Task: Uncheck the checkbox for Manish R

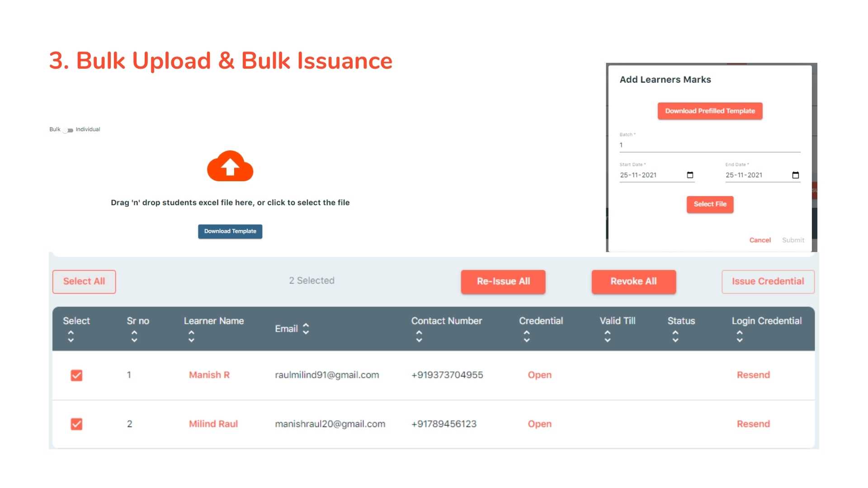Action: [x=76, y=375]
